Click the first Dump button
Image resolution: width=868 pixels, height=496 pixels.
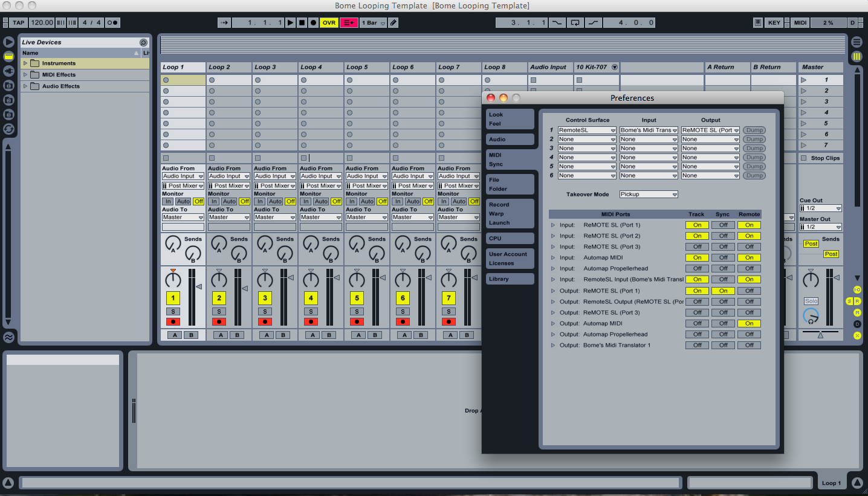pos(754,130)
